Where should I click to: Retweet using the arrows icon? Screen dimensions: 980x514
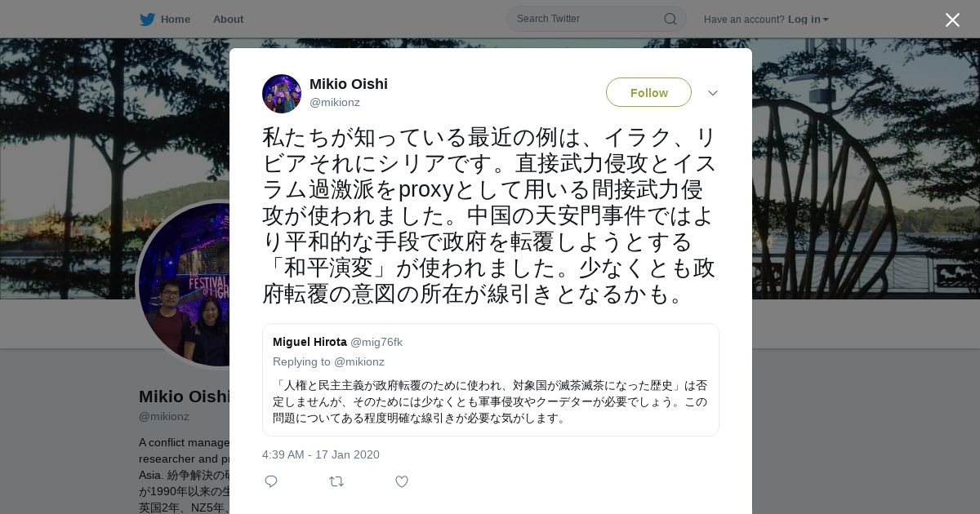coord(336,481)
